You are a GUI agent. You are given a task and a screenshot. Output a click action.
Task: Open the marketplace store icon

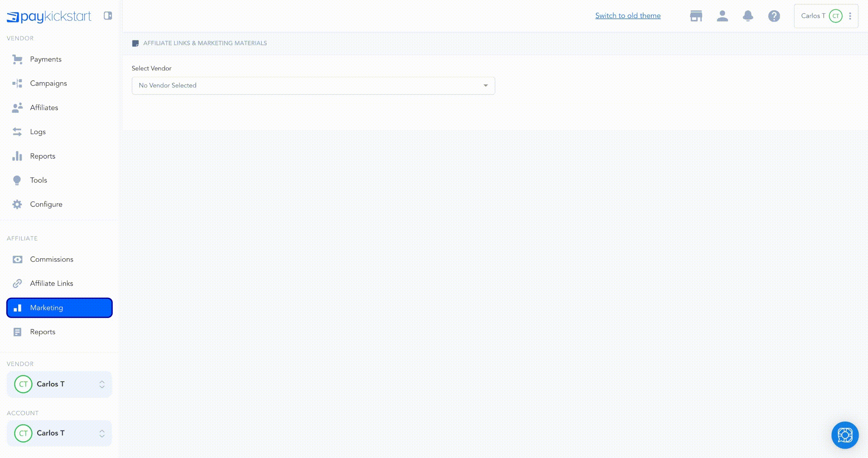(x=696, y=16)
